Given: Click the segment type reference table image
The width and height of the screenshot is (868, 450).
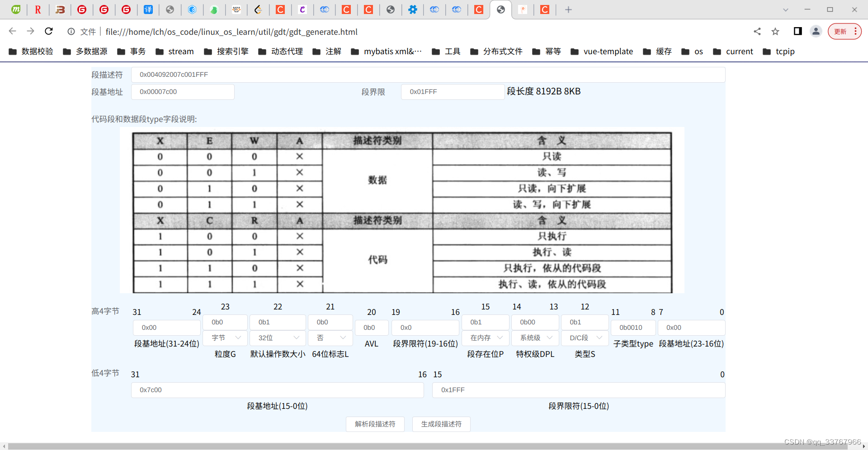Looking at the screenshot, I should coord(402,211).
